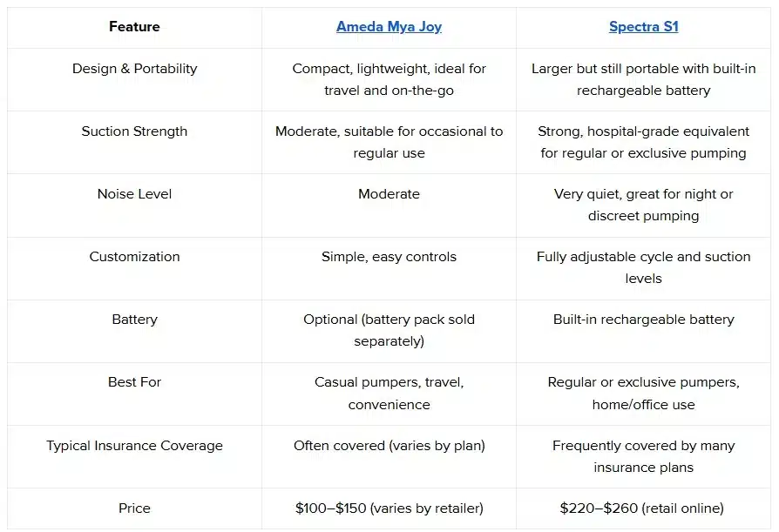The width and height of the screenshot is (779, 532).
Task: Click the Feature column header
Action: click(x=134, y=27)
